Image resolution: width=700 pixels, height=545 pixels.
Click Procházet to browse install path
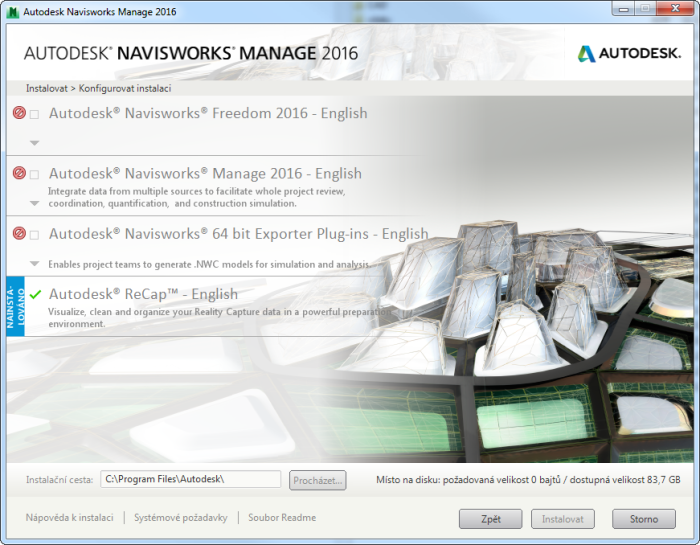point(318,480)
